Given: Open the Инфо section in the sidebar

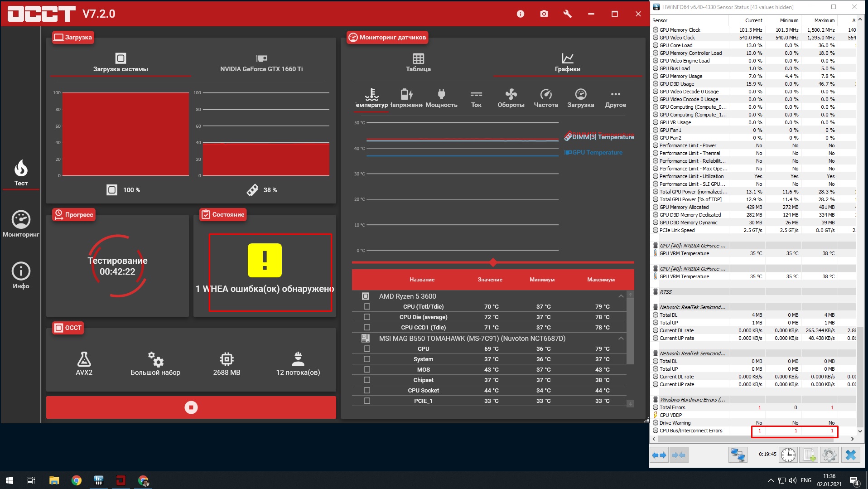Looking at the screenshot, I should point(21,276).
